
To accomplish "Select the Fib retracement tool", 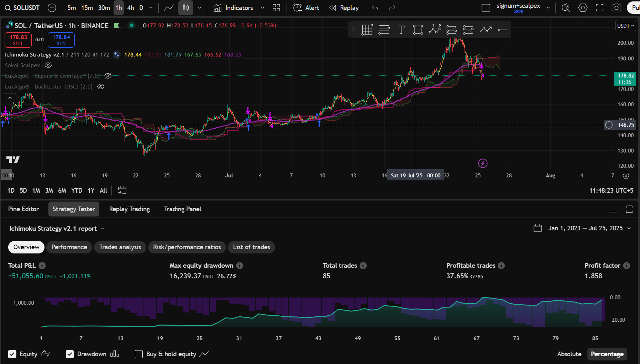I will [384, 30].
